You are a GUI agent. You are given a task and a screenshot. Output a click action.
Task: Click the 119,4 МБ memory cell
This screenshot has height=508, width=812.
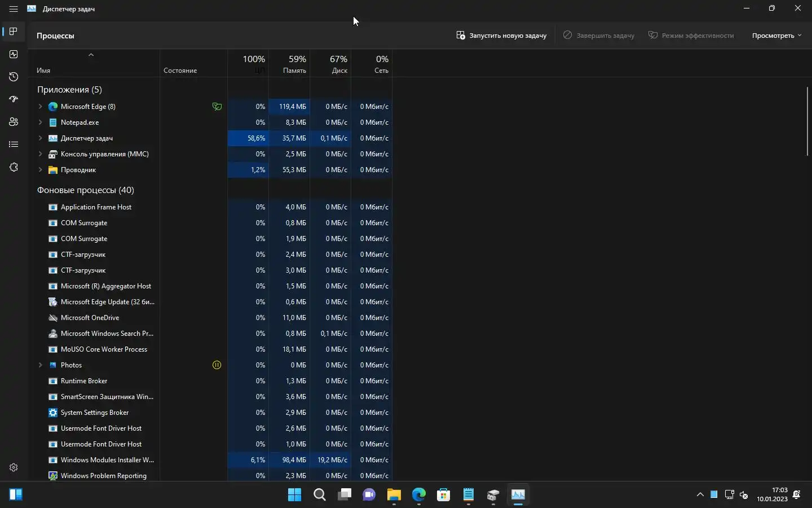[x=289, y=106]
